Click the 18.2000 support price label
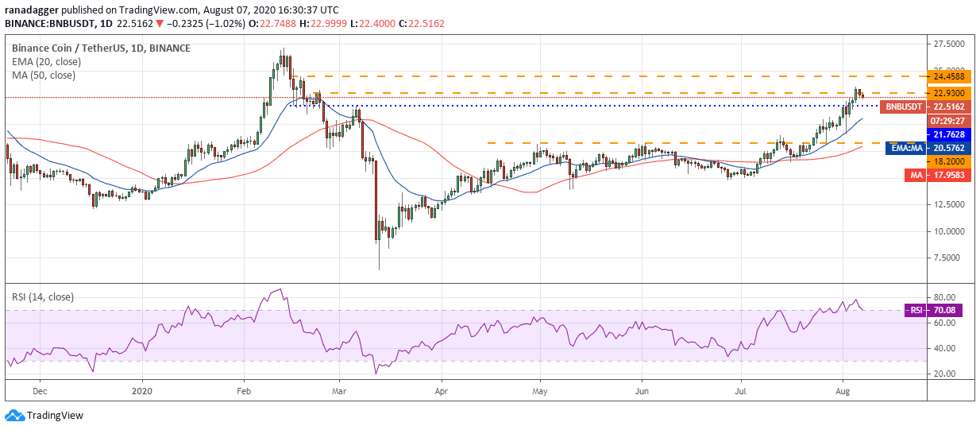Screen dimensions: 980x430 pos(949,161)
